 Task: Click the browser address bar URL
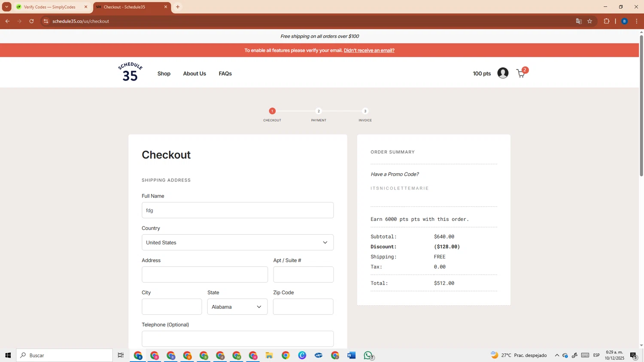point(81,21)
